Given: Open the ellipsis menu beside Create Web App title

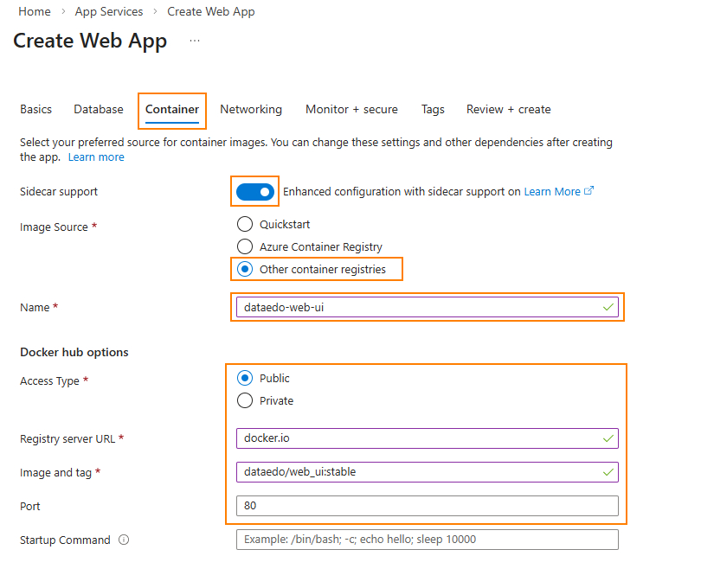Looking at the screenshot, I should click(194, 42).
